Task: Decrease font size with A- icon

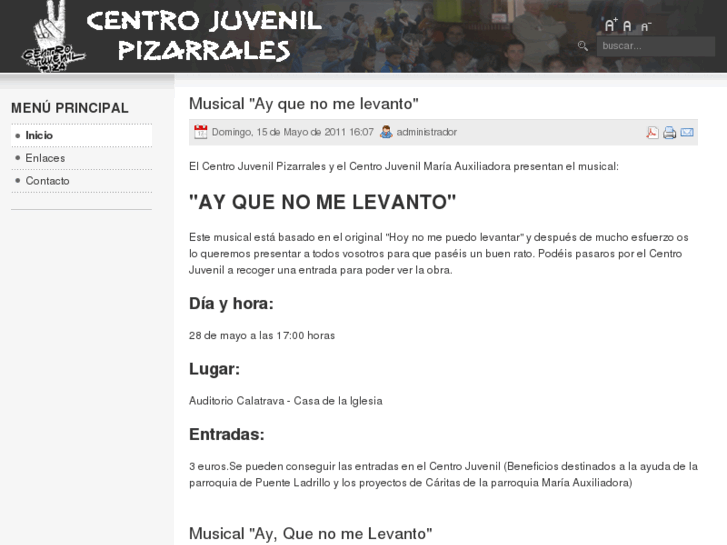Action: coord(646,27)
